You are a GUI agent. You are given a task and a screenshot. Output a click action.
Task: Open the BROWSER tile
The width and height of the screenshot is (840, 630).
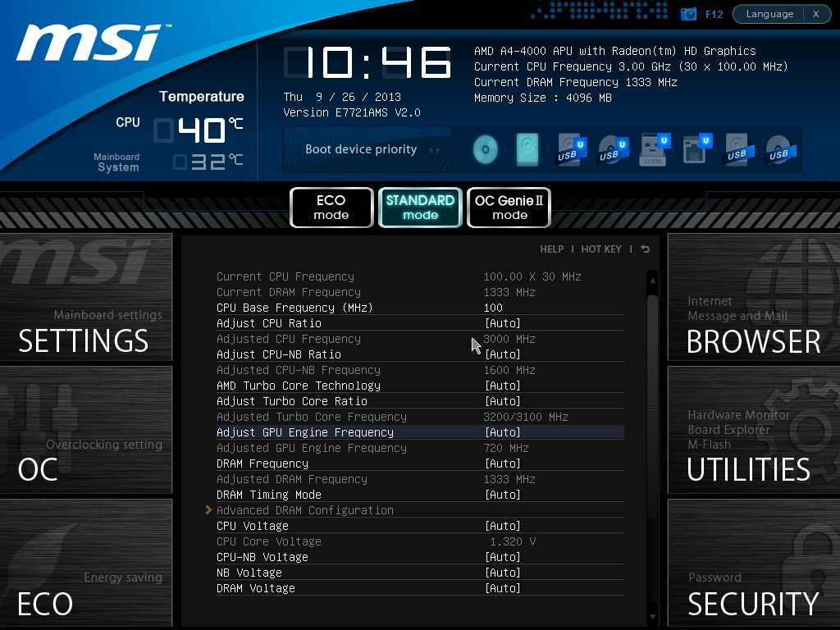click(754, 297)
